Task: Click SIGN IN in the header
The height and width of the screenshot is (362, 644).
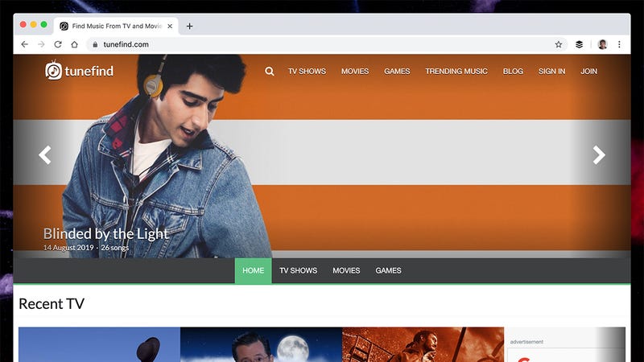Action: pyautogui.click(x=551, y=72)
